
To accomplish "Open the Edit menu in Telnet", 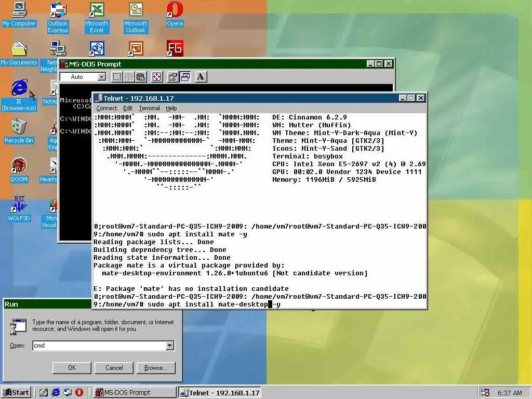I will 128,108.
